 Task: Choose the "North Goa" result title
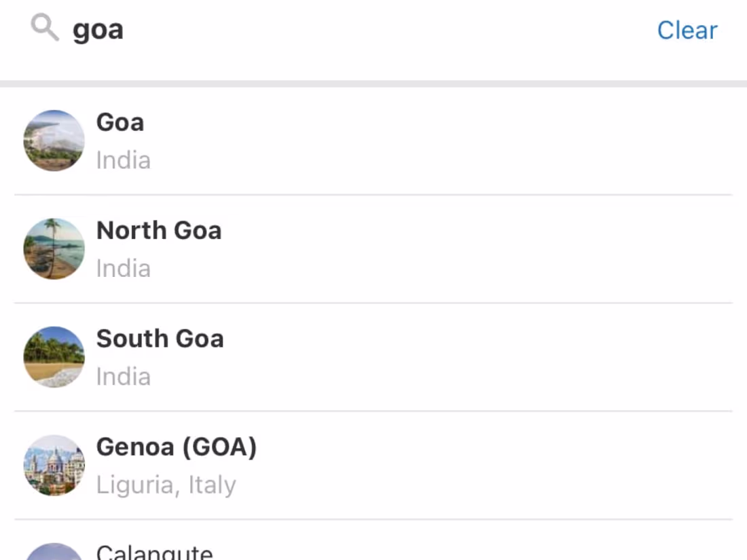point(159,231)
